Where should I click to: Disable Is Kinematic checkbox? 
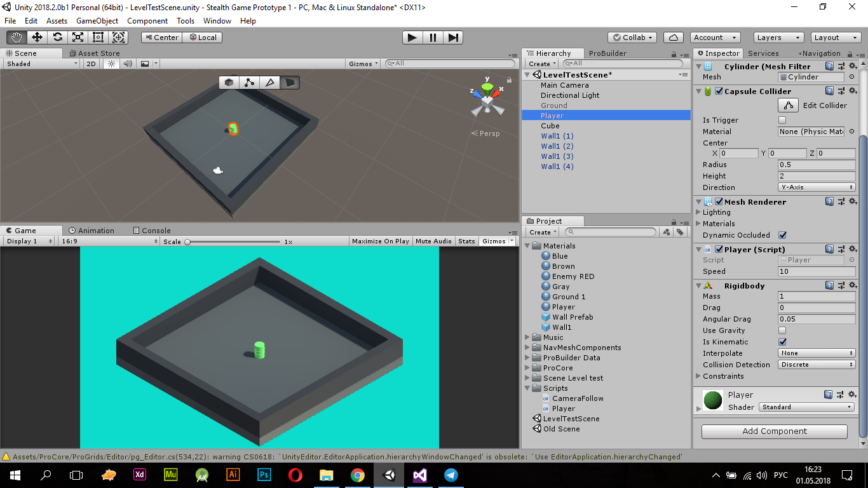[782, 342]
